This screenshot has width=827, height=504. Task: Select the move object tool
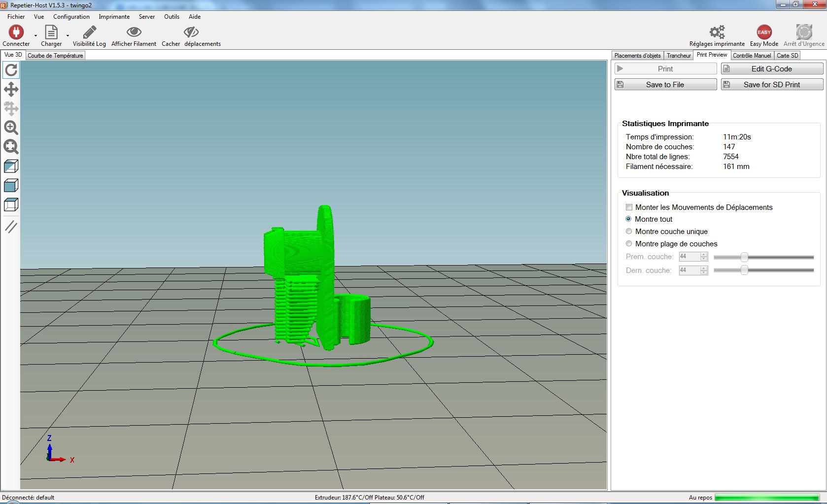[x=11, y=108]
